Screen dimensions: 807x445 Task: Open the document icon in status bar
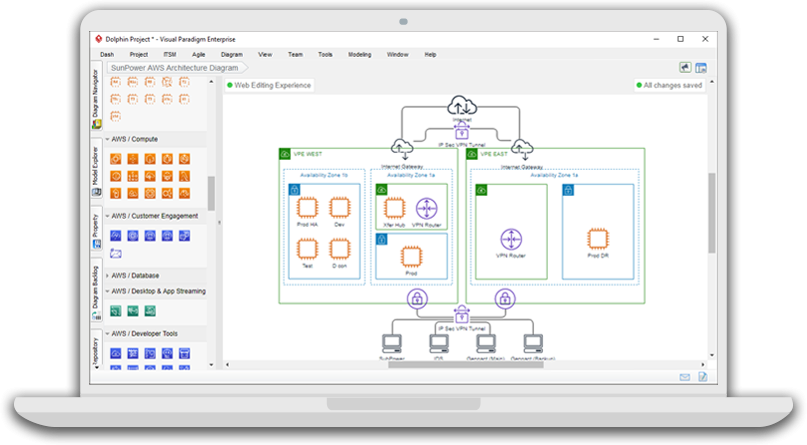703,377
